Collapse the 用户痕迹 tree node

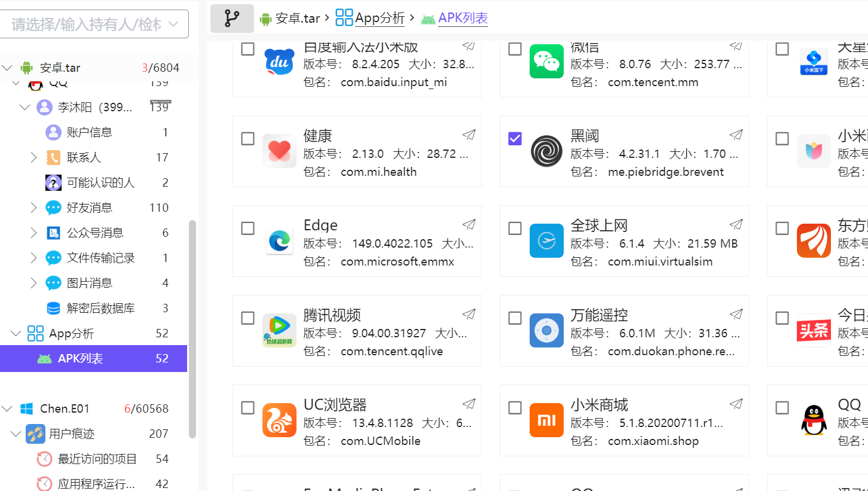click(16, 434)
